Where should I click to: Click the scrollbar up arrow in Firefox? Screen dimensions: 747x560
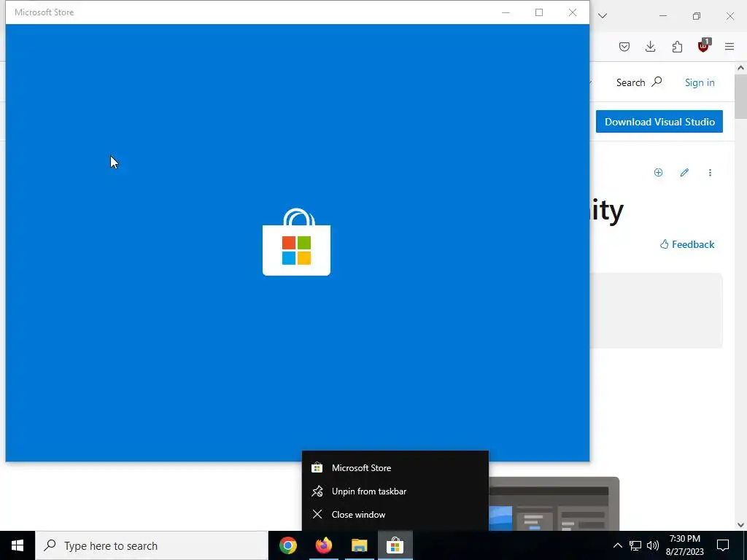click(x=740, y=68)
